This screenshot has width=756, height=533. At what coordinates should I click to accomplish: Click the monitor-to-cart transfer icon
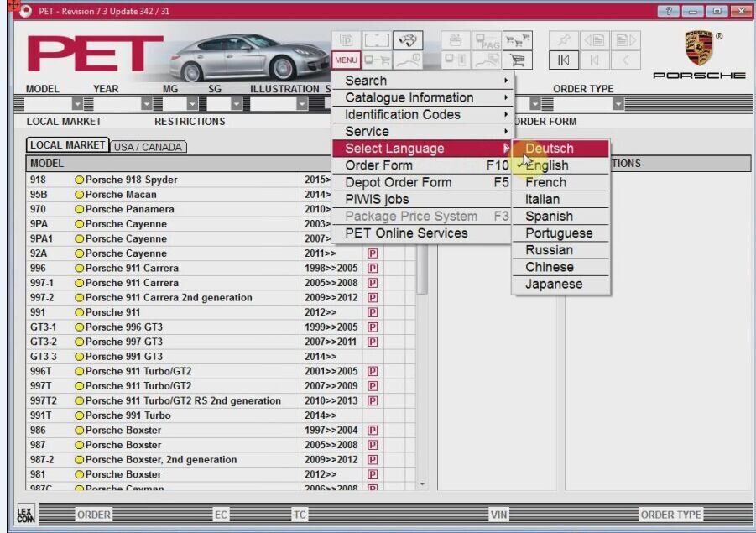click(377, 60)
